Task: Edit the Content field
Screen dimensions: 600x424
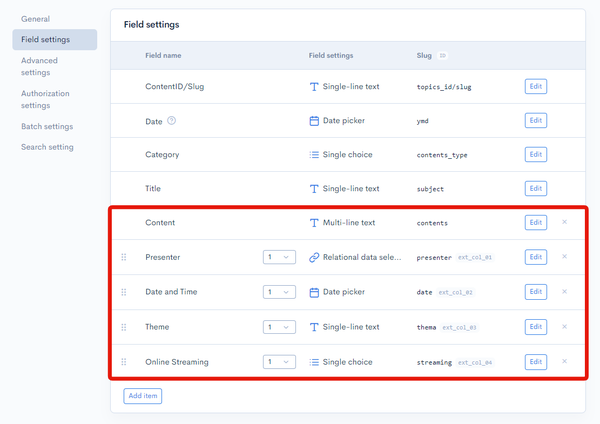Action: (x=536, y=222)
